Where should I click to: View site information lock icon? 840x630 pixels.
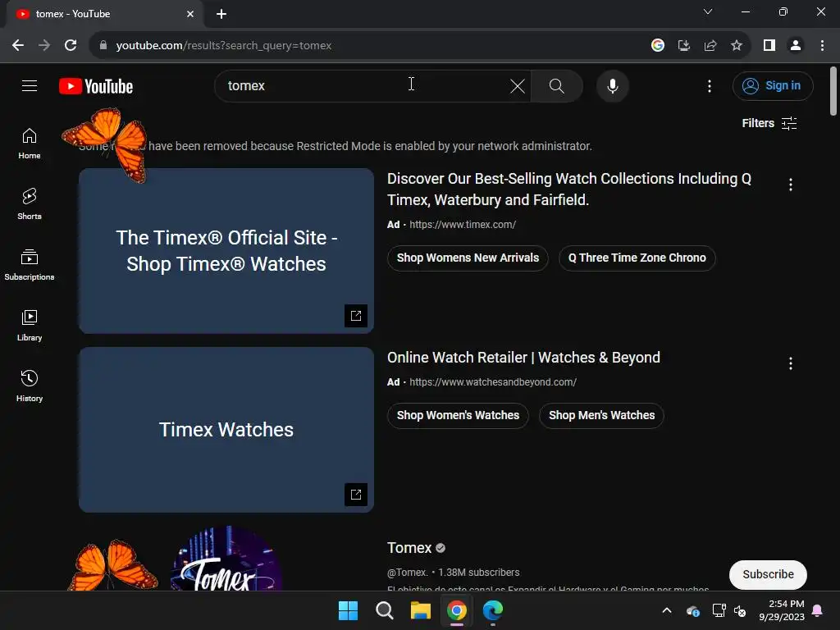(x=103, y=46)
